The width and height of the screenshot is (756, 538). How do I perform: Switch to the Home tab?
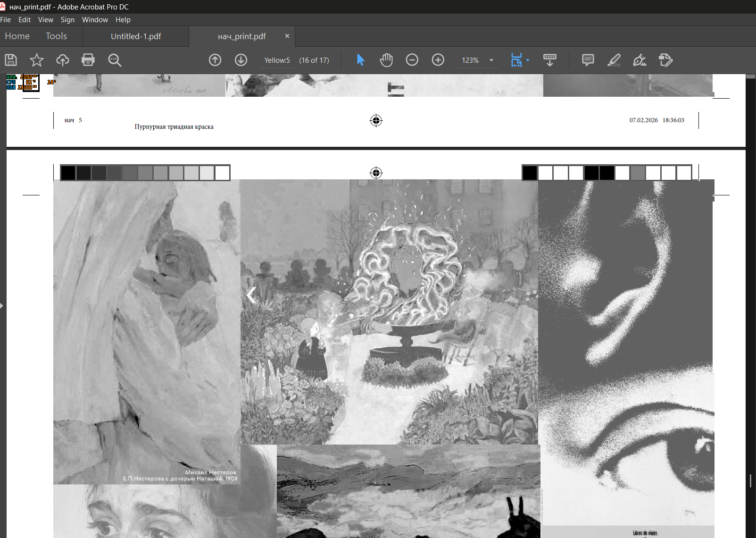pyautogui.click(x=17, y=36)
